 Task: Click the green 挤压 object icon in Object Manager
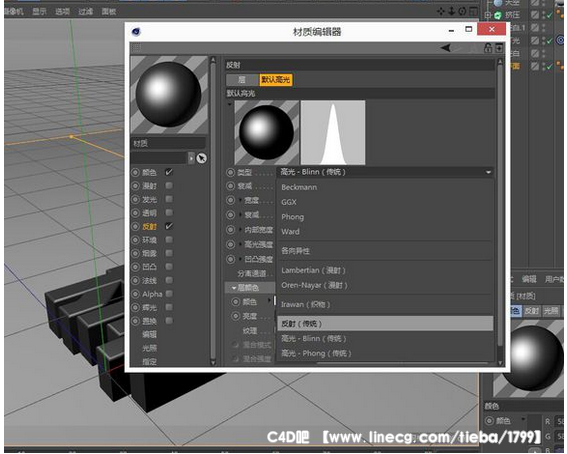click(x=498, y=15)
